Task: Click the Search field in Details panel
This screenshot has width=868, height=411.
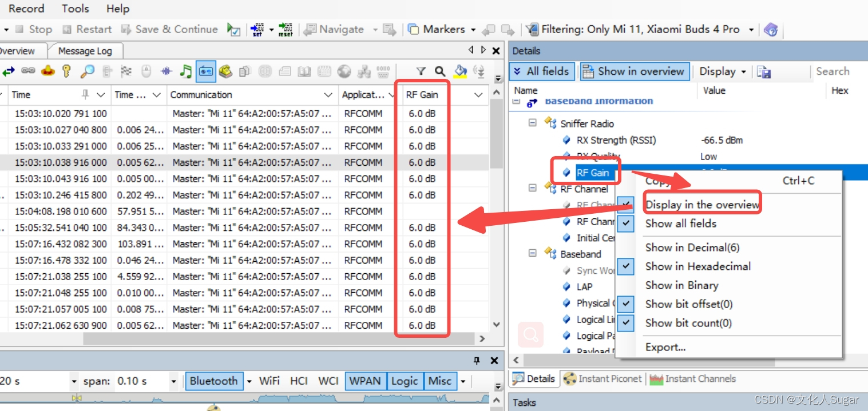Action: point(839,71)
